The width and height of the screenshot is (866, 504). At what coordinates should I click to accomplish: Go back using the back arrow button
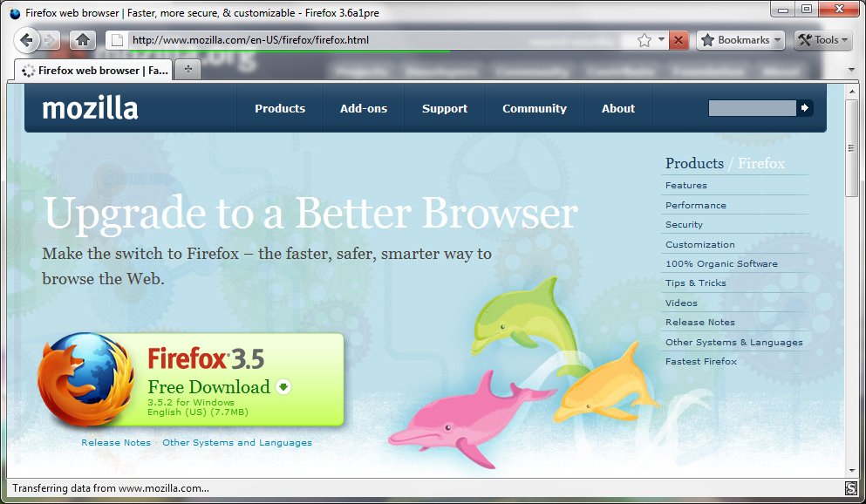[x=26, y=40]
